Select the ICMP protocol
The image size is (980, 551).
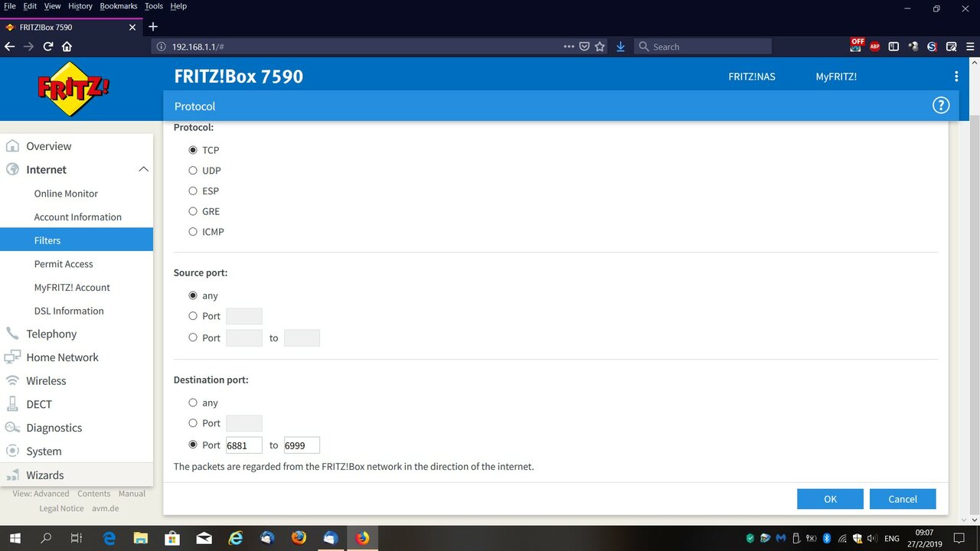pos(193,232)
